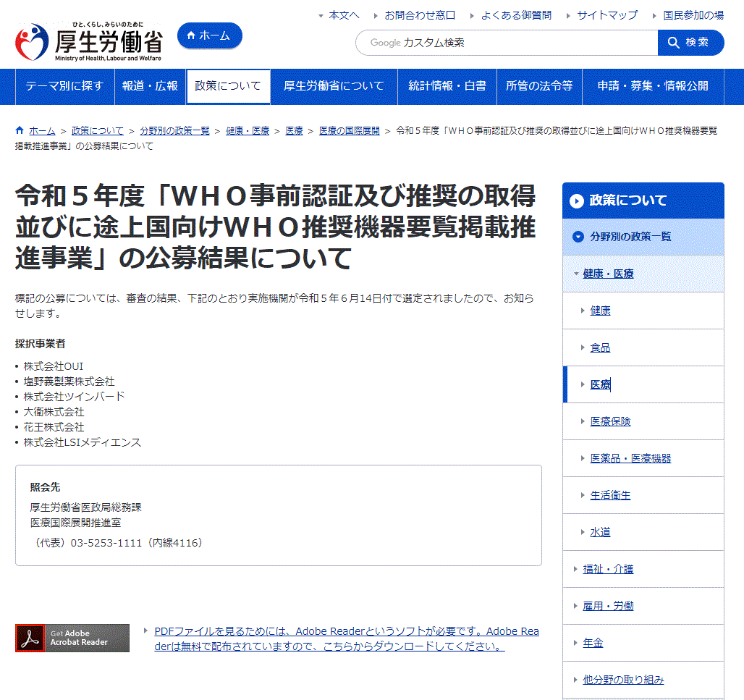Click the circled arrow icon beside 政策について in sidebar

[x=576, y=201]
